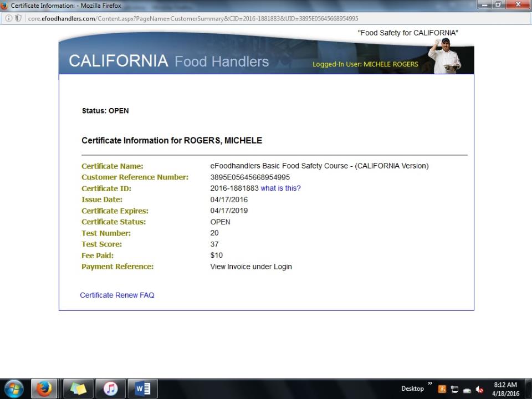Click the site information icon in address bar
The width and height of the screenshot is (532, 399).
pos(9,18)
